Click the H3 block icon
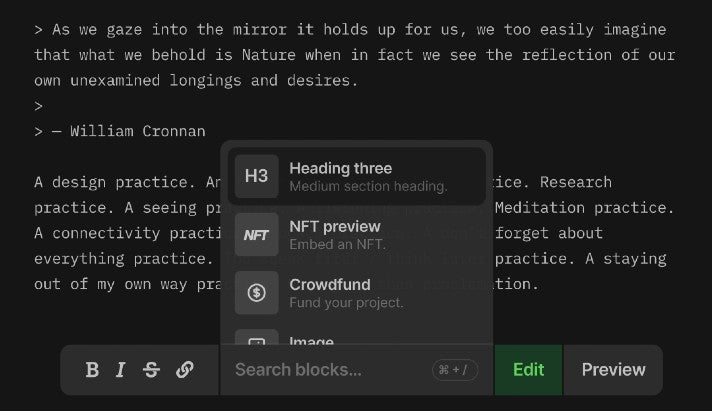Viewport: 712px width, 411px height. tap(257, 176)
